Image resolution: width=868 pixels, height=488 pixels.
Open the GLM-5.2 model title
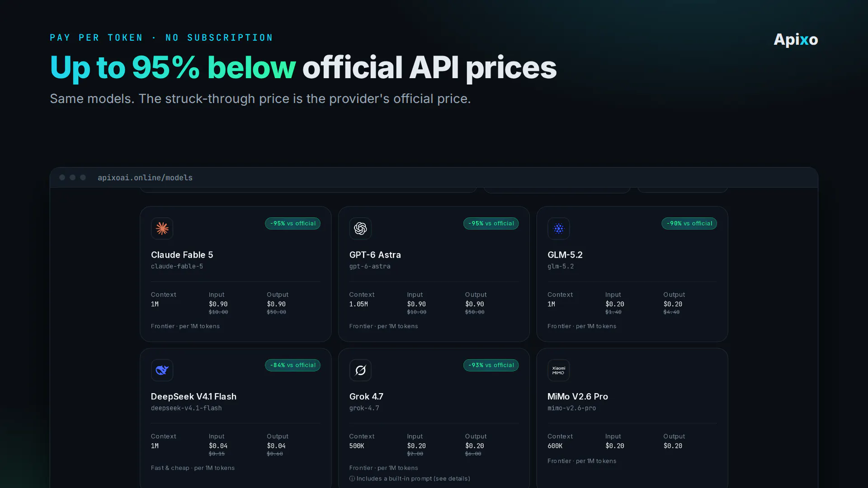click(x=565, y=255)
